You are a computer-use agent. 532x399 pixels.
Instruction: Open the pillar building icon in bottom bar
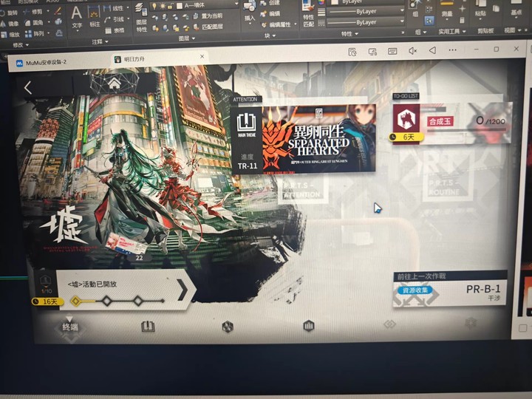click(x=308, y=325)
